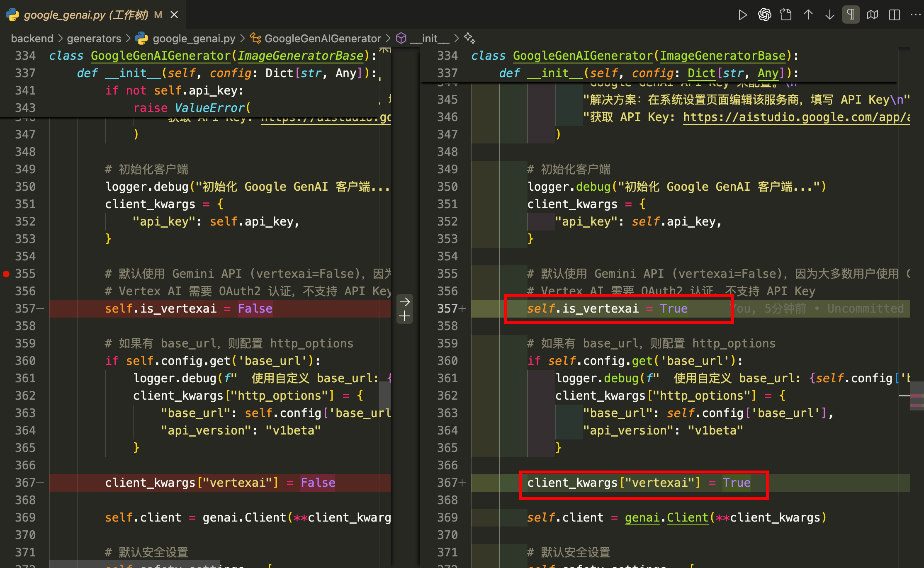Click the M modified indicator on the tab
This screenshot has width=924, height=568.
(158, 15)
